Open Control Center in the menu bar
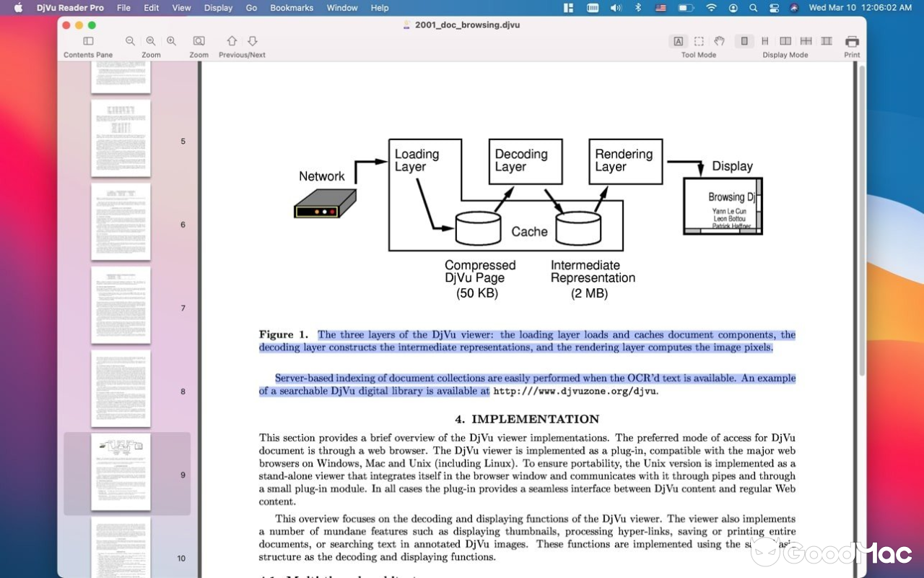The width and height of the screenshot is (924, 578). tap(774, 8)
